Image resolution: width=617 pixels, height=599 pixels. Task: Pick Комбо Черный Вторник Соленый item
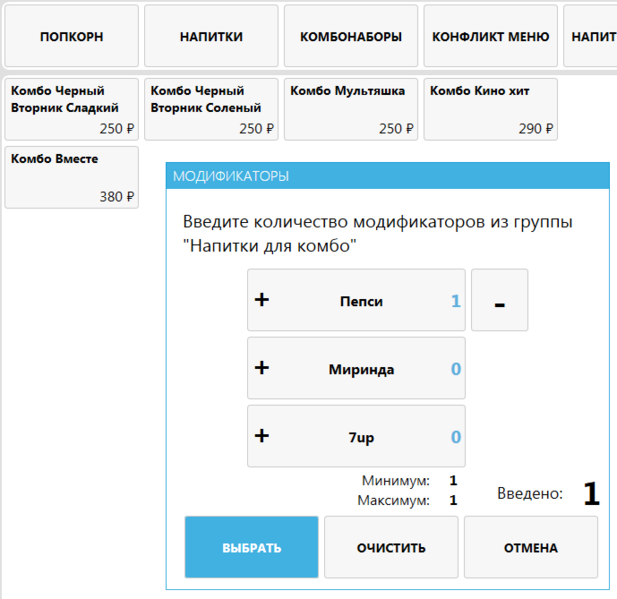pyautogui.click(x=211, y=109)
